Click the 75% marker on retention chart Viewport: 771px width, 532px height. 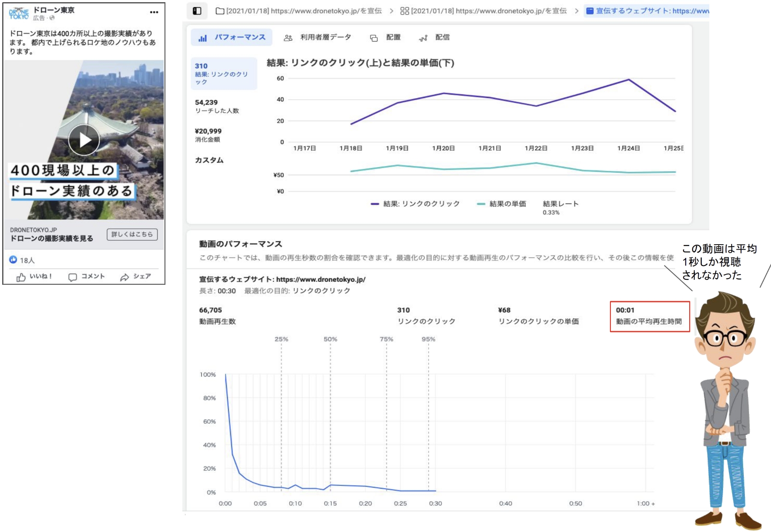[x=386, y=339]
